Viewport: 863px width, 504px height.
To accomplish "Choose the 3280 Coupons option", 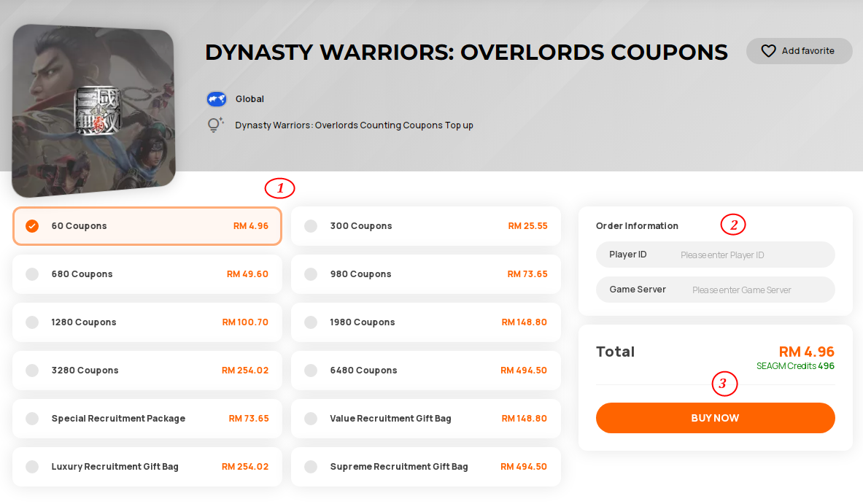I will point(147,371).
